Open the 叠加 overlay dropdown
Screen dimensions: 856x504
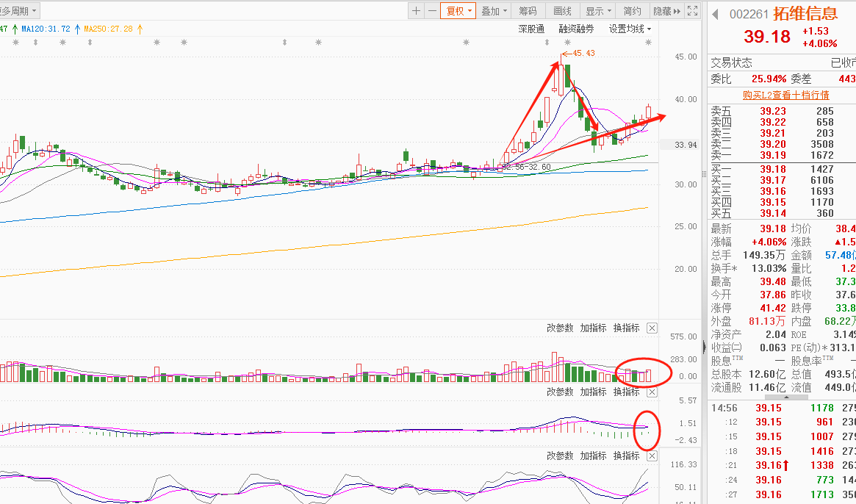pos(494,11)
